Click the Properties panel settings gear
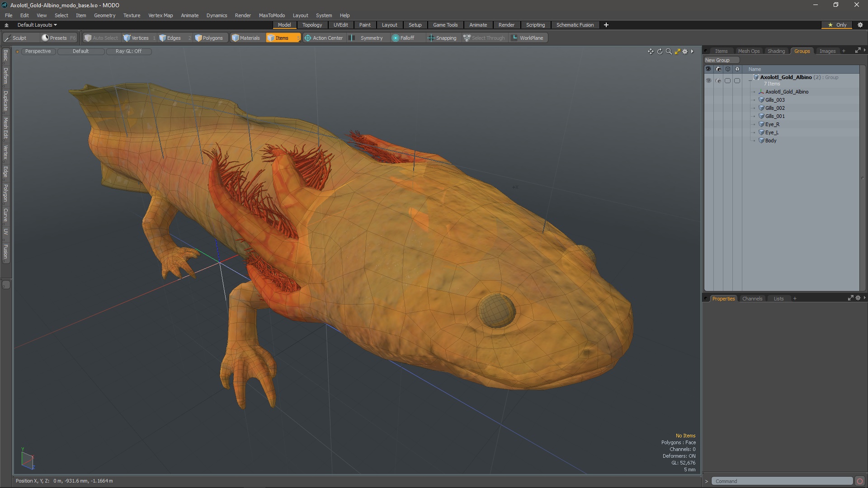 click(858, 298)
